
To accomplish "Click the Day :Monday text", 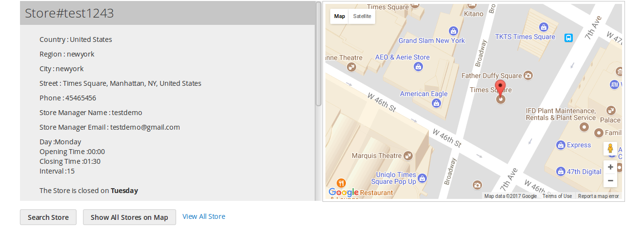I will coord(60,142).
